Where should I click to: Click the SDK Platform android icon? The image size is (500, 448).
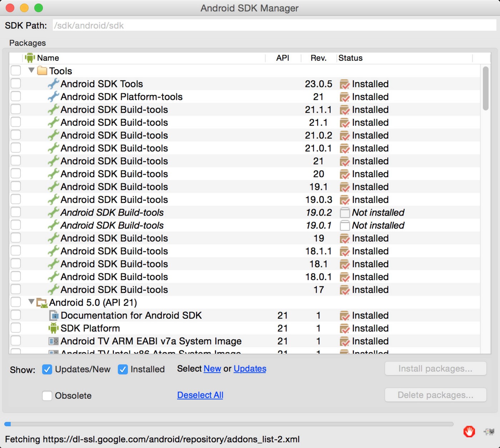(x=53, y=328)
